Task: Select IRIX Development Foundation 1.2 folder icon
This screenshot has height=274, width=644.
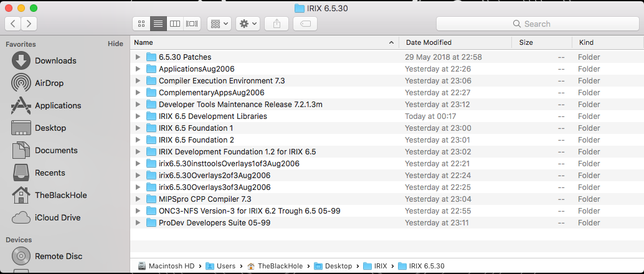Action: 151,152
